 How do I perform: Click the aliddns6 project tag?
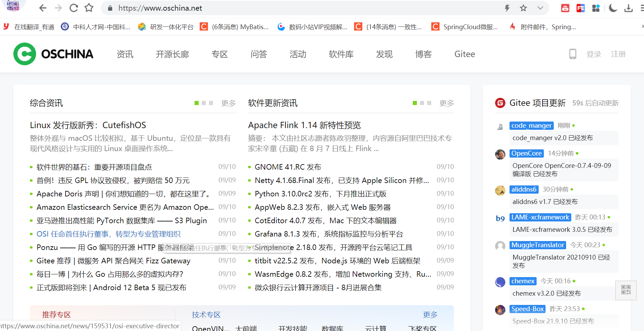[524, 190]
